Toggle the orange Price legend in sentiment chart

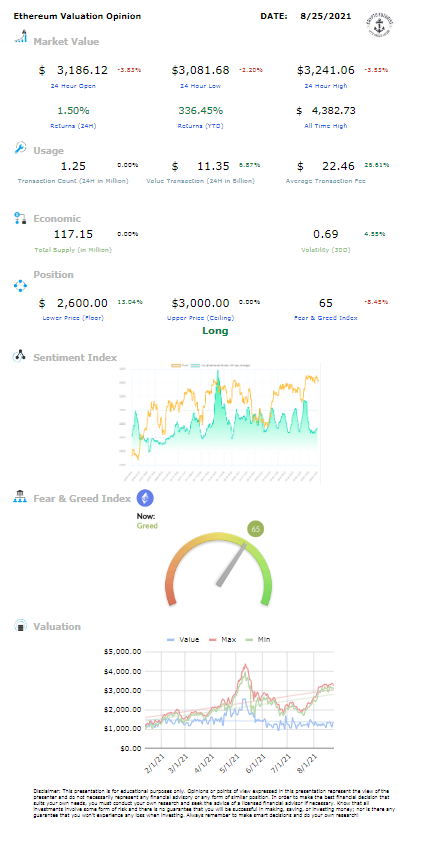[x=179, y=365]
